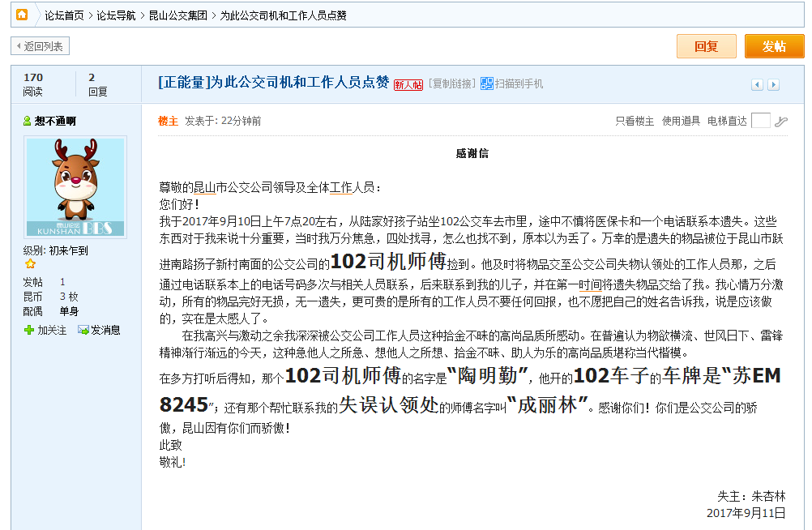Toggle 只看楼主 author-only view
Image resolution: width=812 pixels, height=530 pixels.
[x=635, y=121]
